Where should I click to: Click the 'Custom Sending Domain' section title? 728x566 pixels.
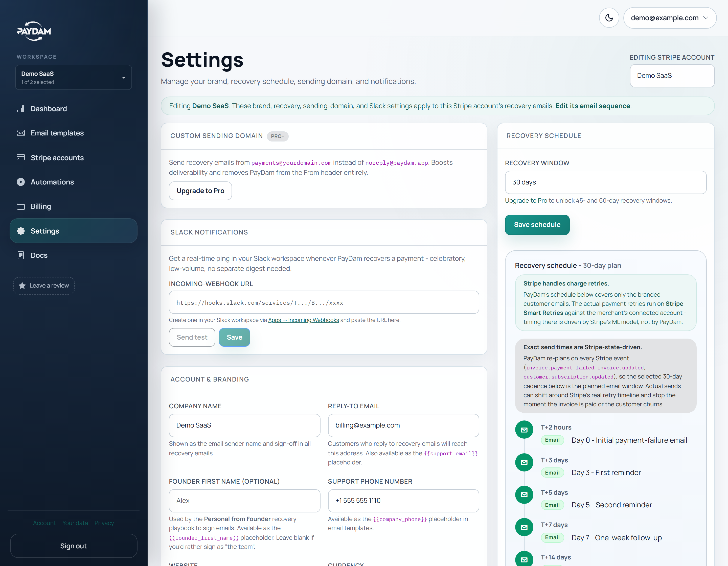(x=216, y=136)
